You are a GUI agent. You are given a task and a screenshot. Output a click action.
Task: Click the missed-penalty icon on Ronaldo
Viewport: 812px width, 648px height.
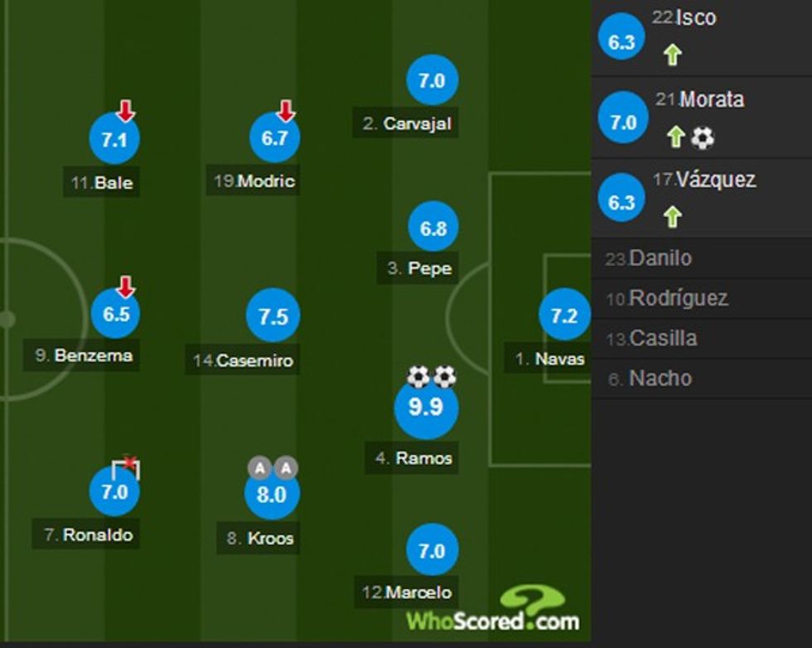point(127,467)
